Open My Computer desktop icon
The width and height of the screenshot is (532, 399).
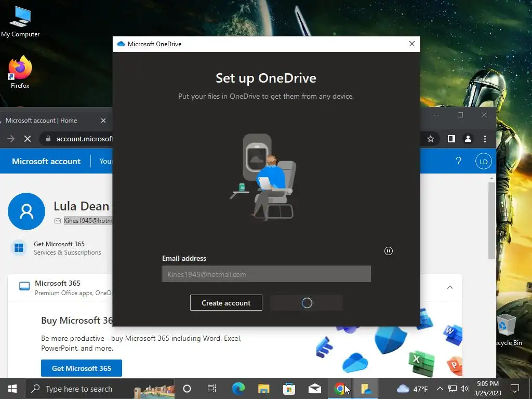tap(20, 21)
